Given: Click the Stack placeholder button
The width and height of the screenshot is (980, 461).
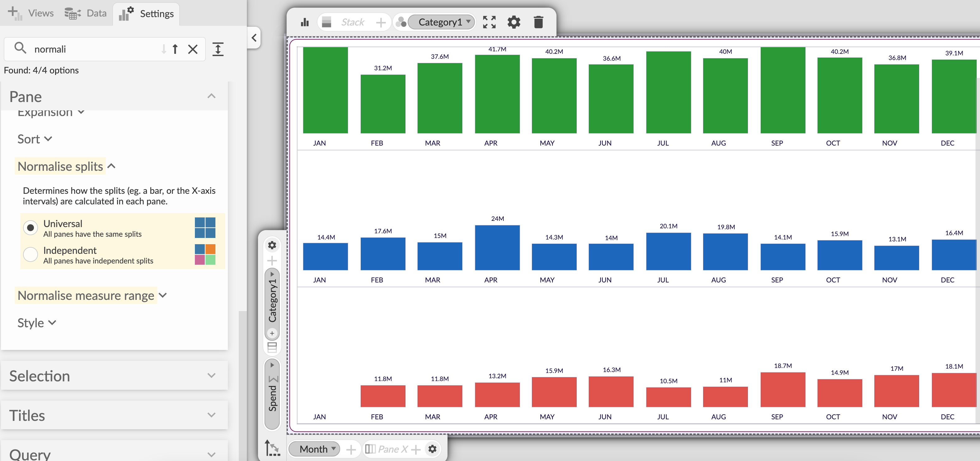Looking at the screenshot, I should 352,22.
